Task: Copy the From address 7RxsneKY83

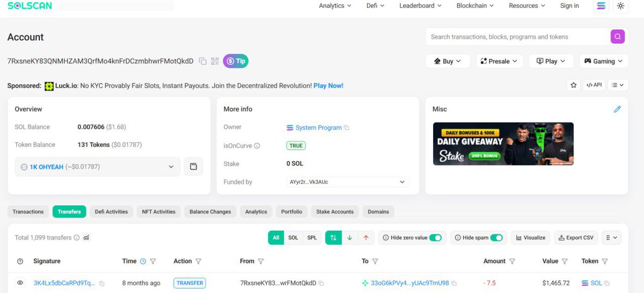Action: click(x=321, y=283)
